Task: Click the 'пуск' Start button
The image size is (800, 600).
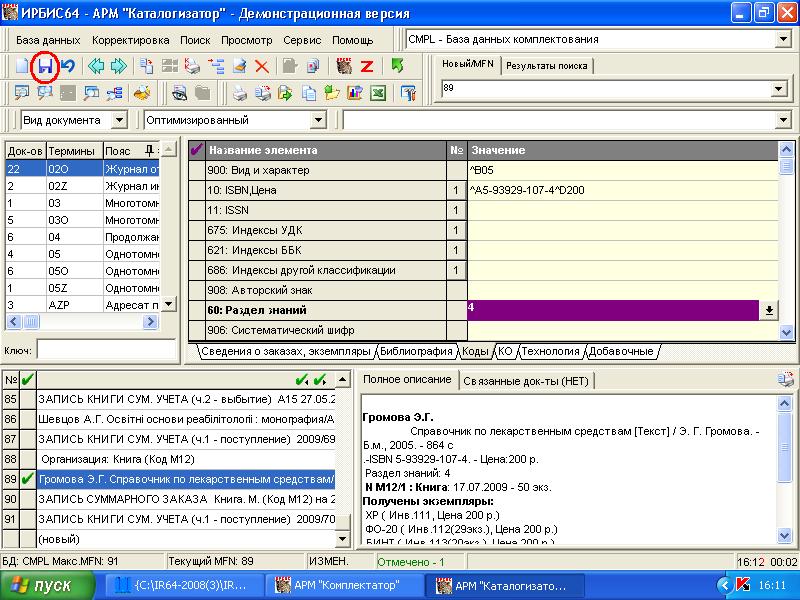Action: click(x=42, y=586)
